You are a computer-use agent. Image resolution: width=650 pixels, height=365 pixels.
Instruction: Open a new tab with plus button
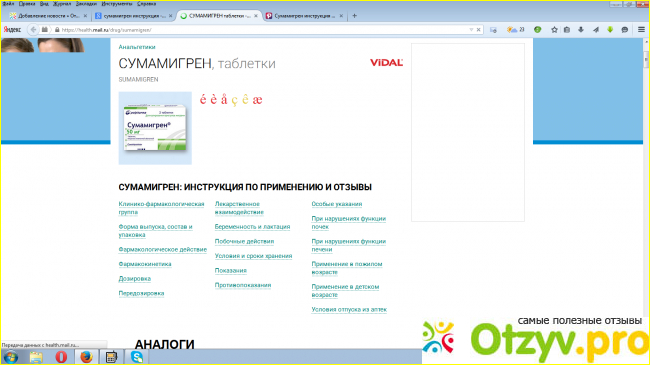(x=354, y=16)
